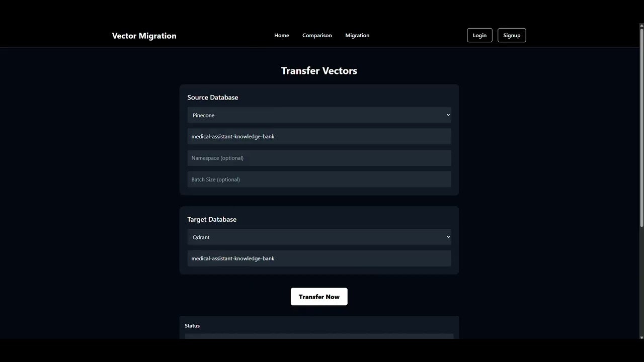Navigate to the Home menu item
Screen dimensions: 644x362
[281, 35]
